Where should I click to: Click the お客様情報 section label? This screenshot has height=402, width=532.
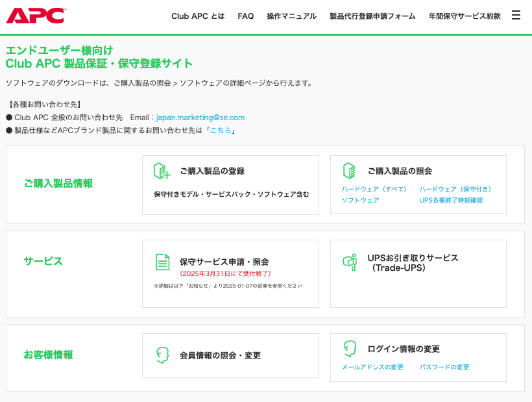tap(49, 355)
